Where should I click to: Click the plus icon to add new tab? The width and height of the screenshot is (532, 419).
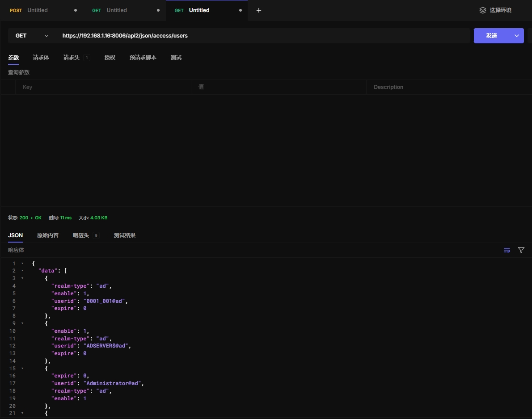click(x=258, y=10)
